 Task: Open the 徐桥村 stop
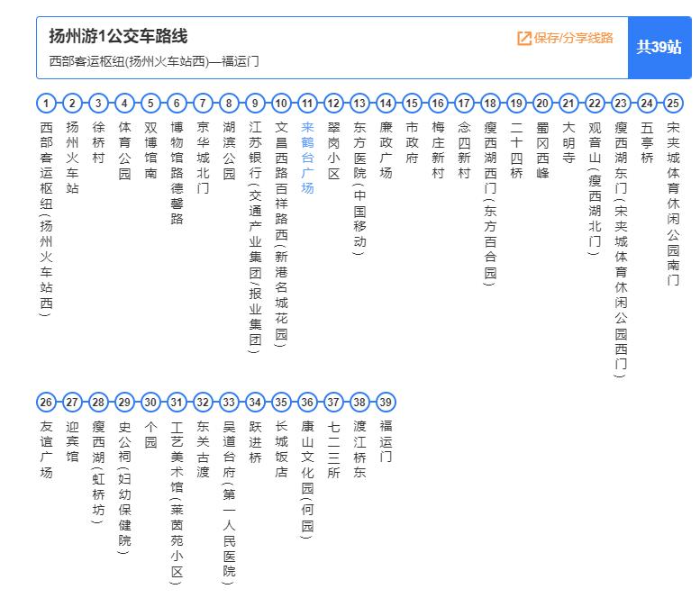98,142
